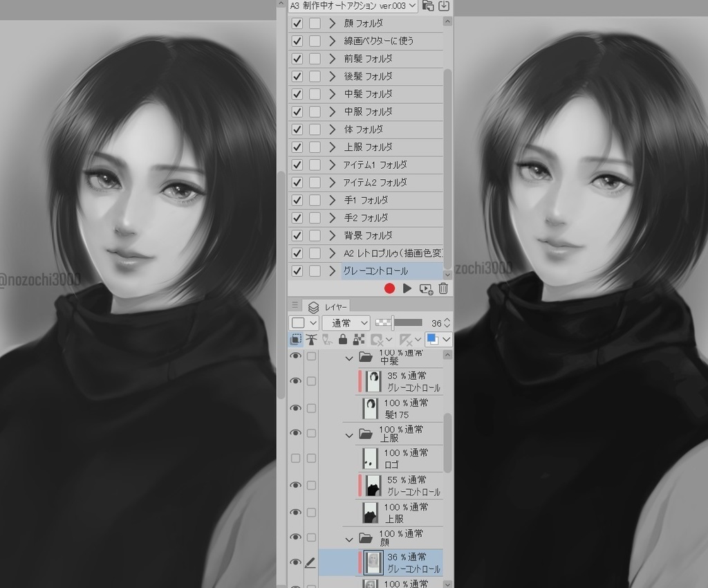Uncheck the 顔 フォルダ action checkbox
The width and height of the screenshot is (708, 588).
(297, 23)
